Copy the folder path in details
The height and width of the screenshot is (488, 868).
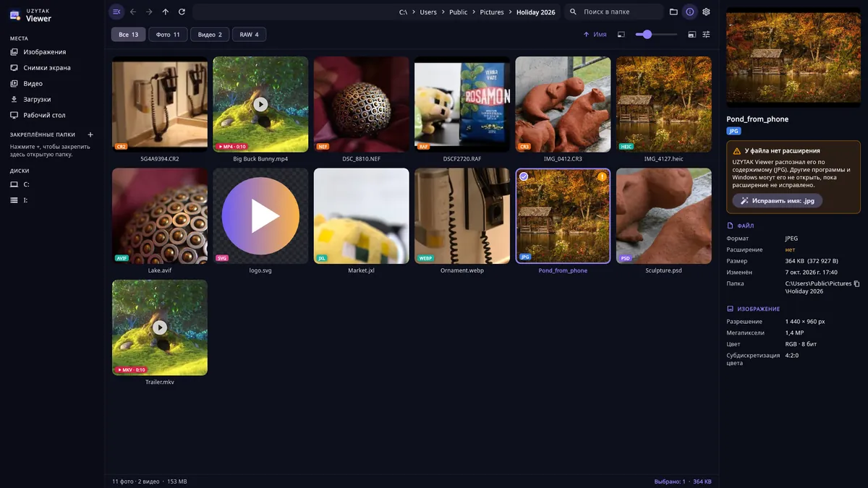pos(856,283)
